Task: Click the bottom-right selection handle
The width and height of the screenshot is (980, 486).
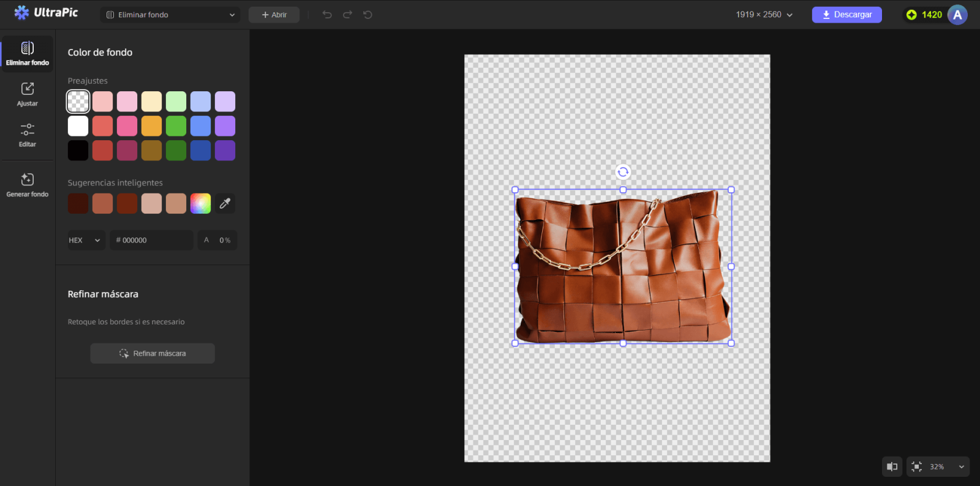Action: pyautogui.click(x=731, y=343)
